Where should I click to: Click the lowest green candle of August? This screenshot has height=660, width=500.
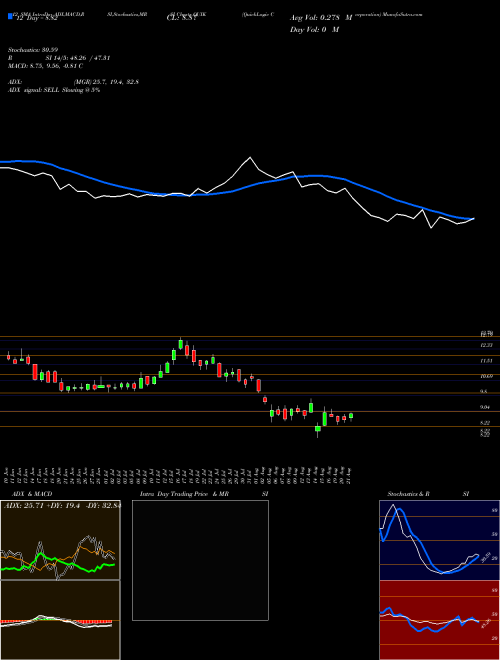tap(318, 429)
